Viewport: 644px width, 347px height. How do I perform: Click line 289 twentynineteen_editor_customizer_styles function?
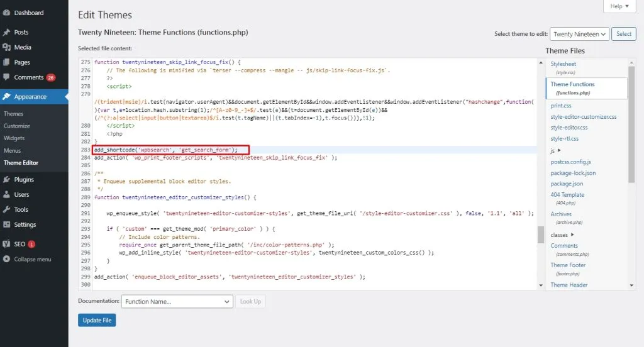point(175,197)
